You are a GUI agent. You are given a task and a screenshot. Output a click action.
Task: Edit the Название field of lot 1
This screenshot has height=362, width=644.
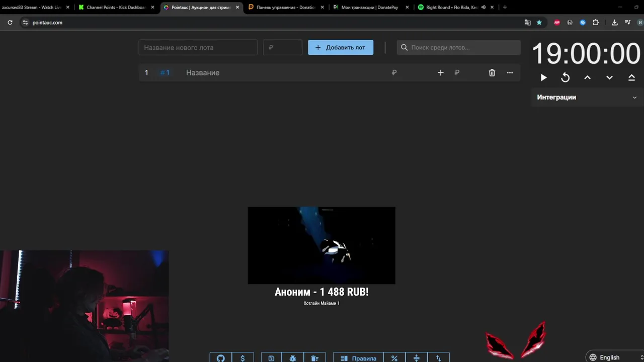pos(284,72)
